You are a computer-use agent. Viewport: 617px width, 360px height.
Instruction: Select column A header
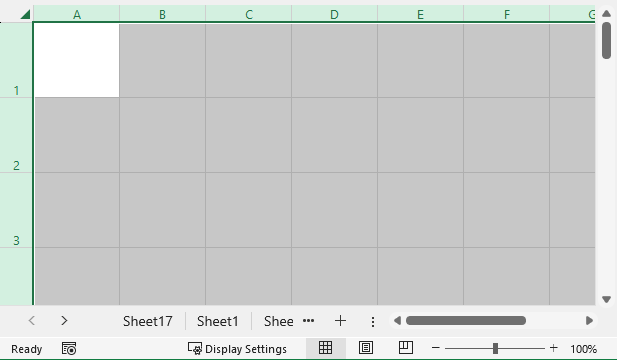[x=77, y=15]
